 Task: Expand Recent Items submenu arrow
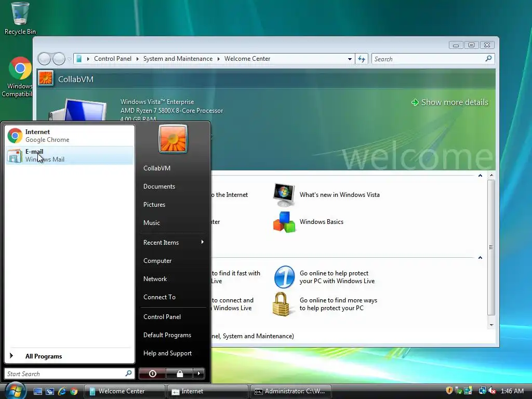(202, 242)
